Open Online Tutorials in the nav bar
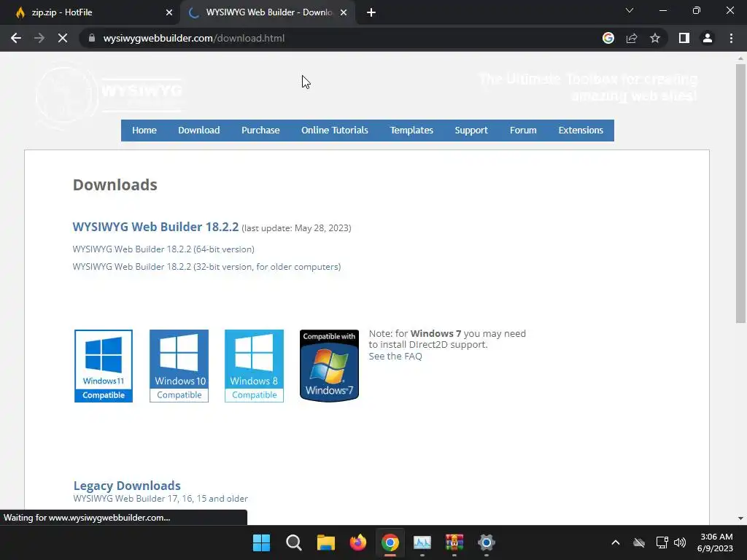The image size is (747, 560). click(334, 130)
